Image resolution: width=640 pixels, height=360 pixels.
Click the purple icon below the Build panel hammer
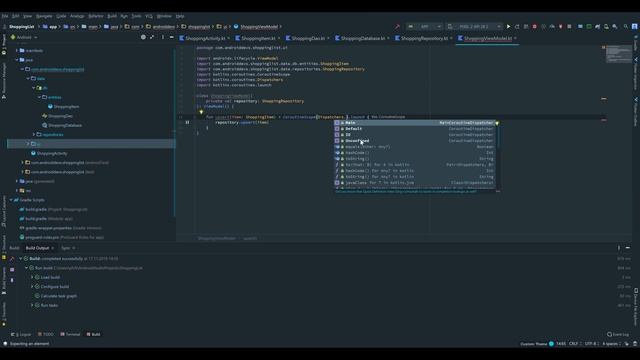coord(12,269)
